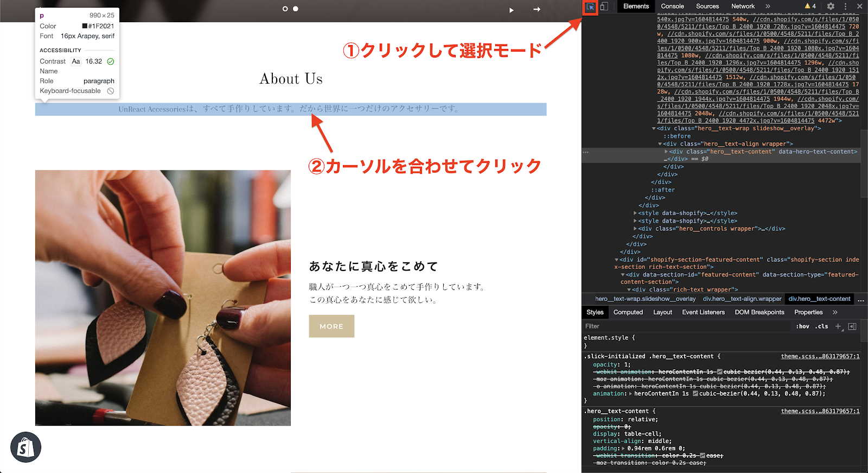Viewport: 868px width, 473px height.
Task: Toggle the .cls element classes panel
Action: pos(822,326)
